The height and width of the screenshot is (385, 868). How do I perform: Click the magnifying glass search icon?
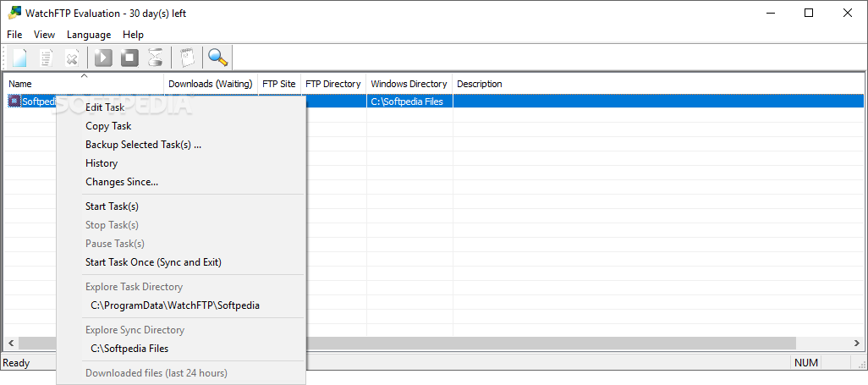click(217, 57)
